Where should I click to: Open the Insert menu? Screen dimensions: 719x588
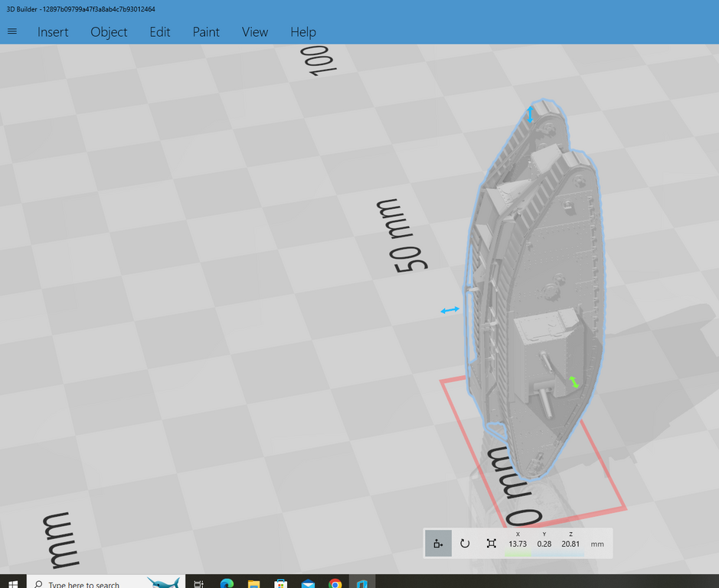(53, 32)
